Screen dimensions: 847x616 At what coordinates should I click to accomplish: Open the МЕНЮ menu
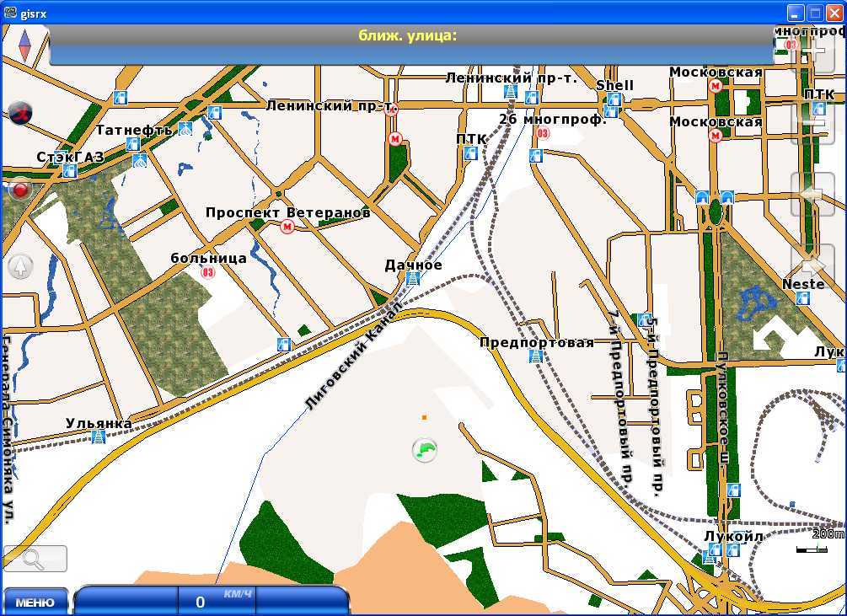pyautogui.click(x=35, y=602)
